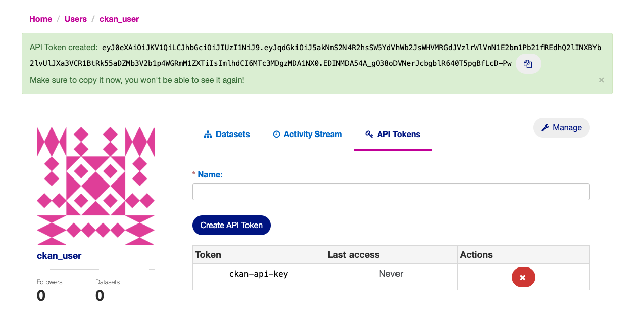Image resolution: width=644 pixels, height=313 pixels.
Task: Click the ckan_user profile name link
Action: click(x=59, y=255)
